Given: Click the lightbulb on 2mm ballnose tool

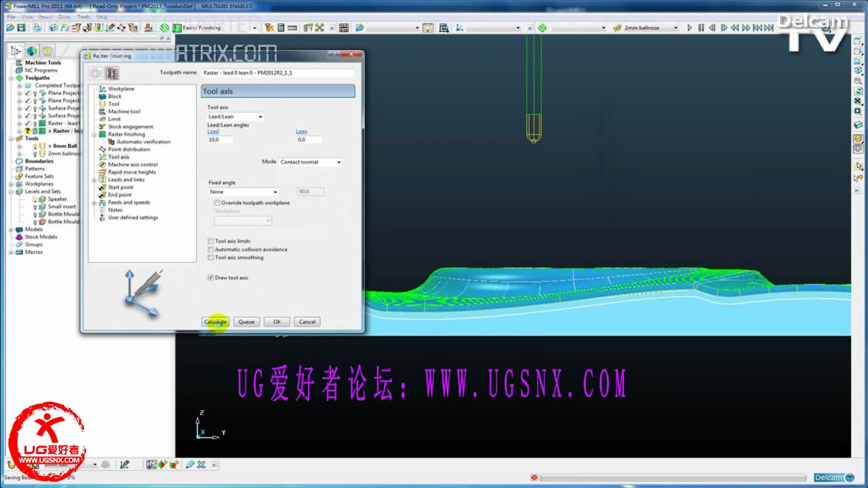Looking at the screenshot, I should click(x=35, y=154).
